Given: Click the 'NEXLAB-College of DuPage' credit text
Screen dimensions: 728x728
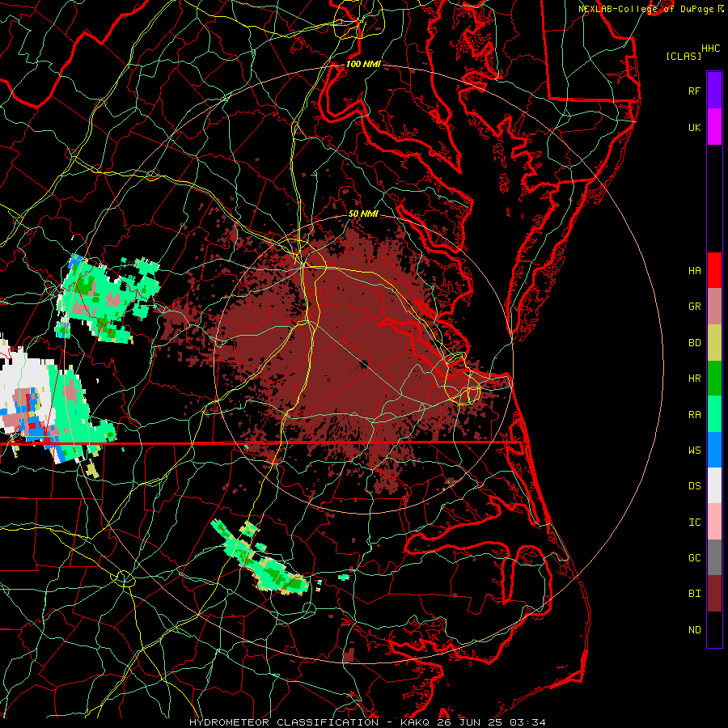Looking at the screenshot, I should pyautogui.click(x=645, y=9).
